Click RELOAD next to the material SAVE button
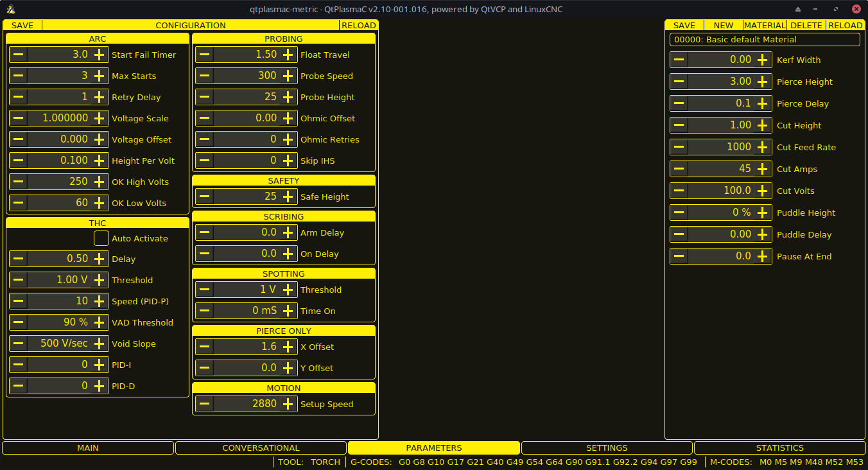The image size is (868, 470). (x=846, y=25)
